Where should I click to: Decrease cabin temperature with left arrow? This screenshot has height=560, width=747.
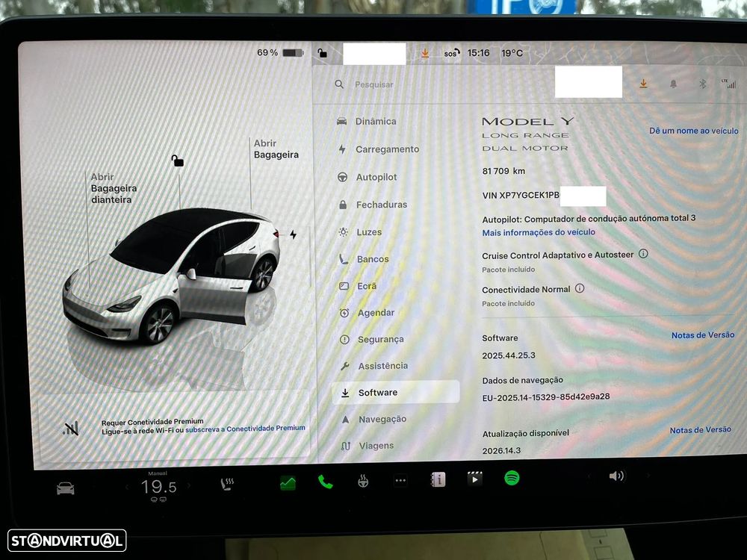click(127, 487)
